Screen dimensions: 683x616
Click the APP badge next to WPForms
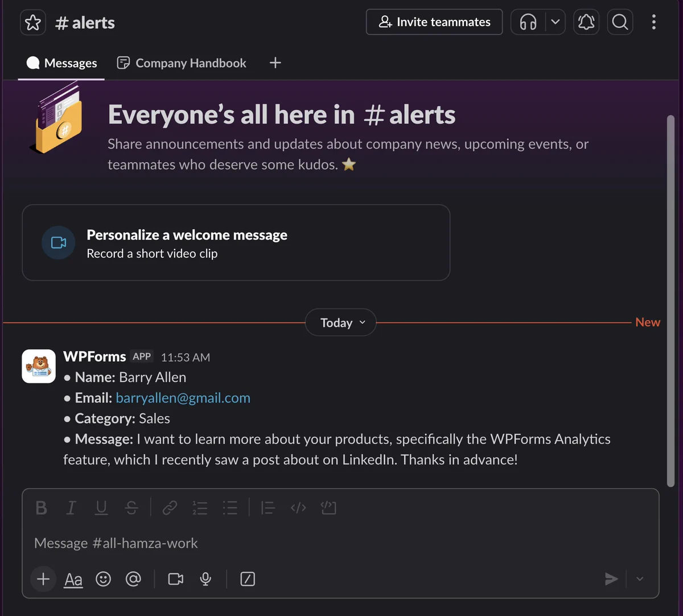[142, 357]
